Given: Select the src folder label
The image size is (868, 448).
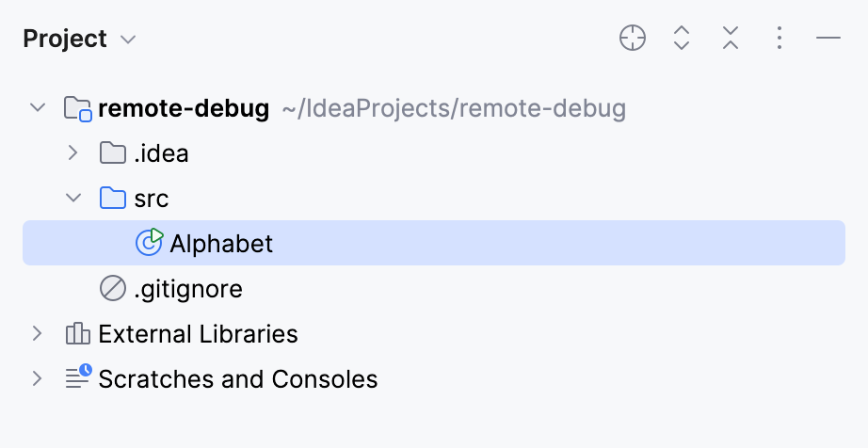Looking at the screenshot, I should [152, 199].
